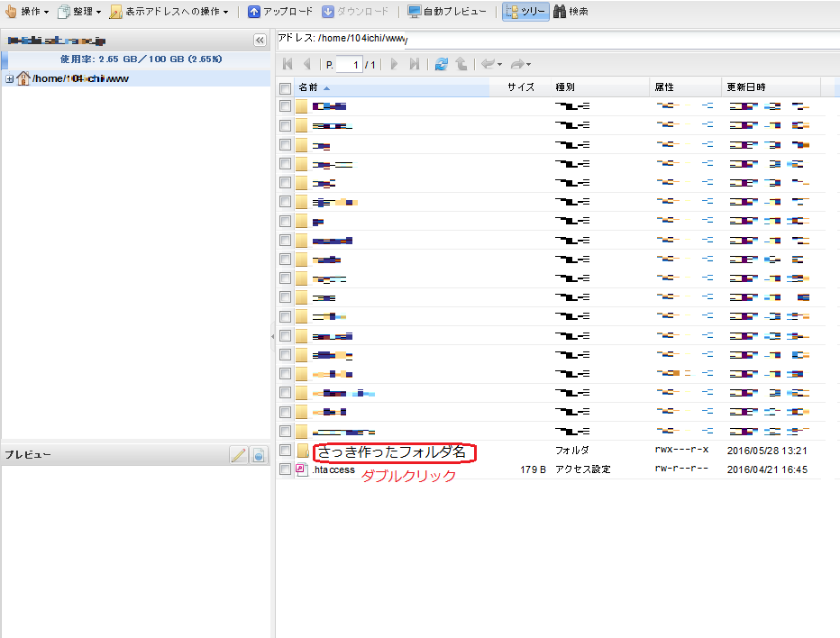This screenshot has height=638, width=840.
Task: Check the box beside さっき作ったフォルダ名
Action: 286,450
